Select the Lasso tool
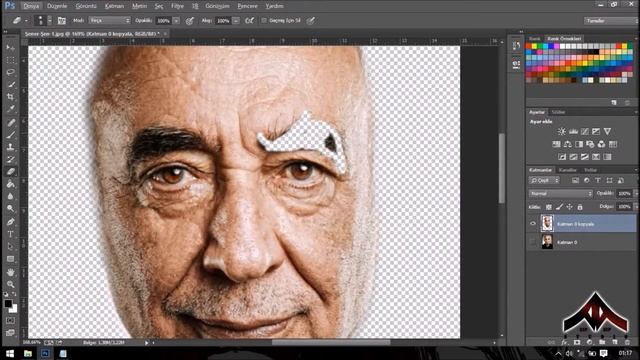The width and height of the screenshot is (640, 360). [x=11, y=72]
